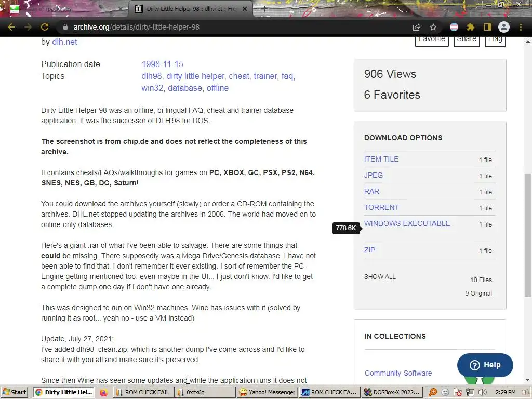Image resolution: width=532 pixels, height=399 pixels.
Task: Click the share page icon in address bar
Action: (x=417, y=27)
